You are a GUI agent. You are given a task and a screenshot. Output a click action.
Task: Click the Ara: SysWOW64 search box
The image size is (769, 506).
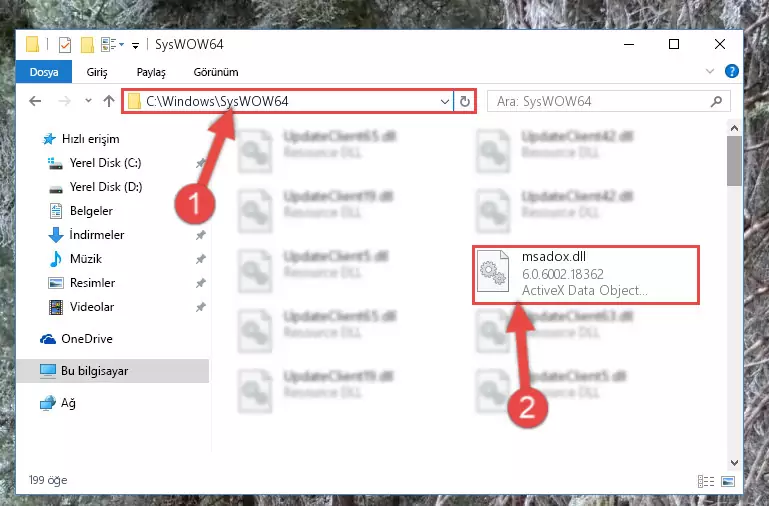pos(609,101)
